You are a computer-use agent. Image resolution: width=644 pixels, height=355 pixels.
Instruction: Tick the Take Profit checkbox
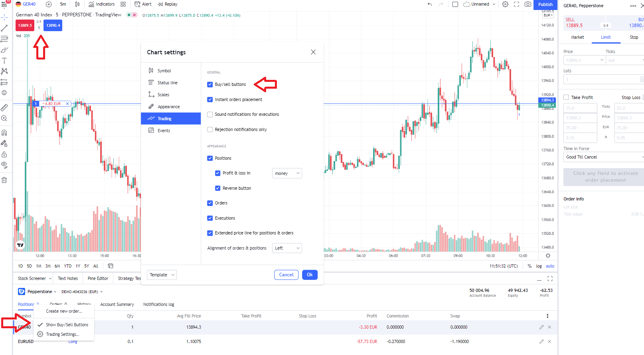click(566, 97)
